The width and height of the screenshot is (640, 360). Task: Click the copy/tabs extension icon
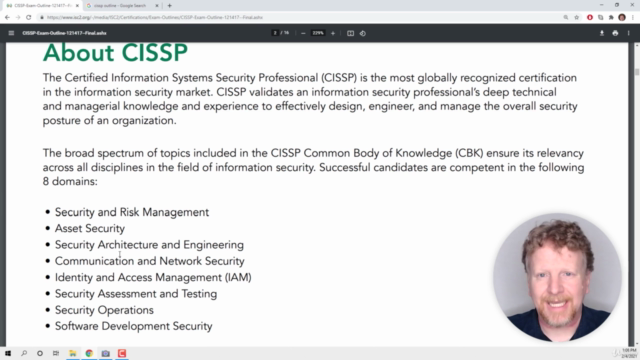click(x=600, y=17)
